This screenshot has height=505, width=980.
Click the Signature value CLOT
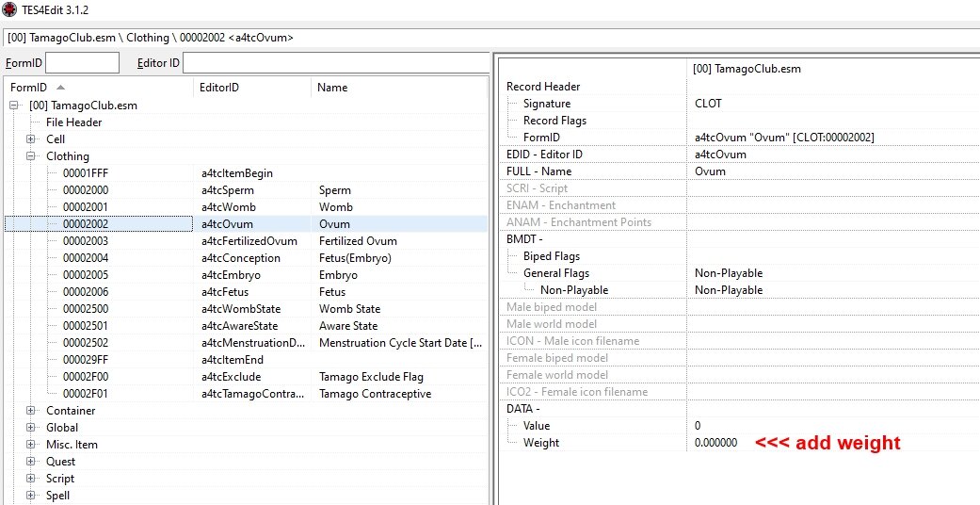coord(708,104)
